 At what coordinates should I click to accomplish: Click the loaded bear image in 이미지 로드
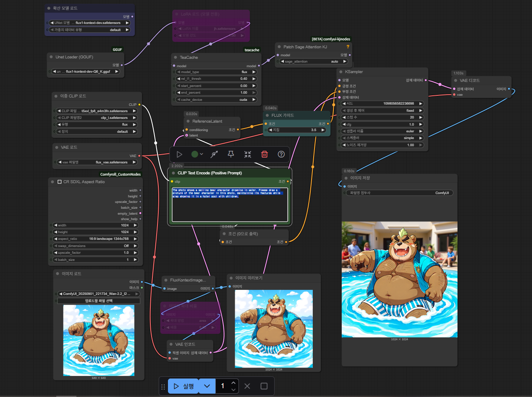click(x=99, y=340)
